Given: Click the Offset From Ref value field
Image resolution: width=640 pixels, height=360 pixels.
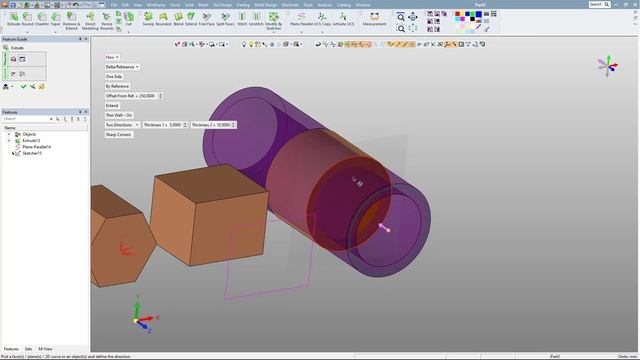Looking at the screenshot, I should click(x=134, y=96).
